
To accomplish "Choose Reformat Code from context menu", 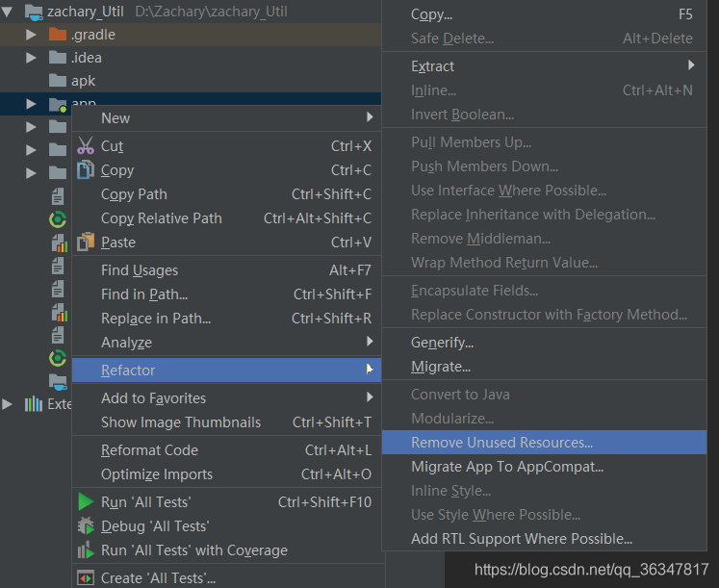I will (x=149, y=450).
